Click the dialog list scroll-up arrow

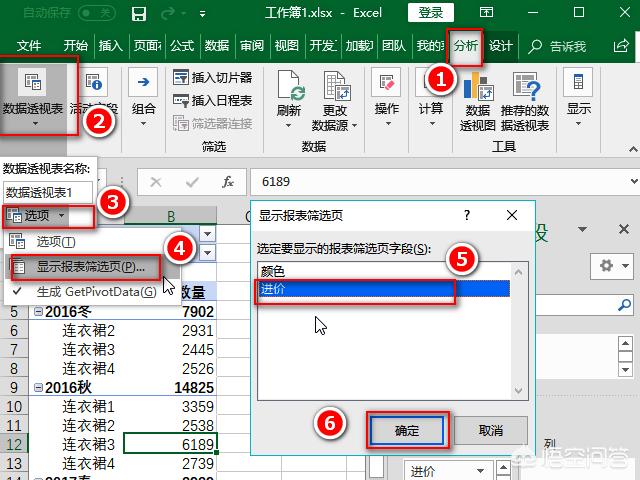(518, 273)
